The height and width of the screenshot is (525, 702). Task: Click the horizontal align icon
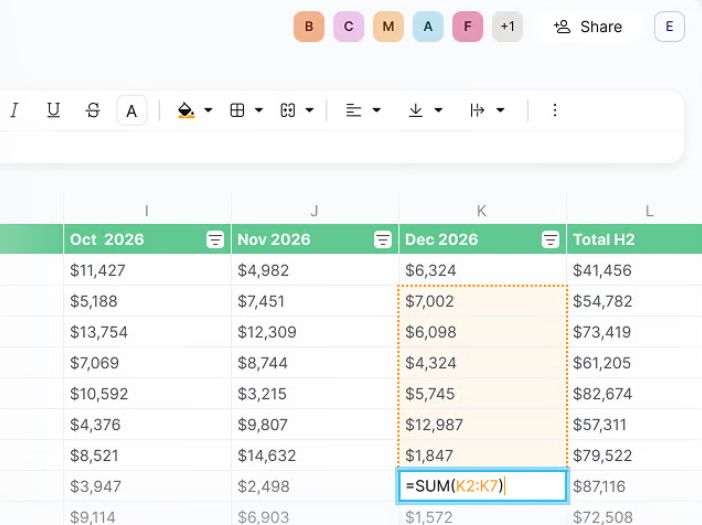click(x=354, y=110)
